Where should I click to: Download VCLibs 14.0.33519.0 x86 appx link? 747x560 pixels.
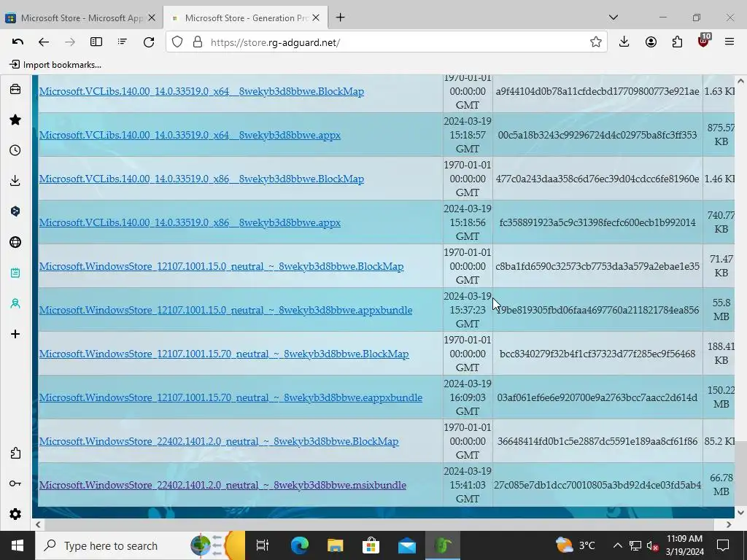190,222
